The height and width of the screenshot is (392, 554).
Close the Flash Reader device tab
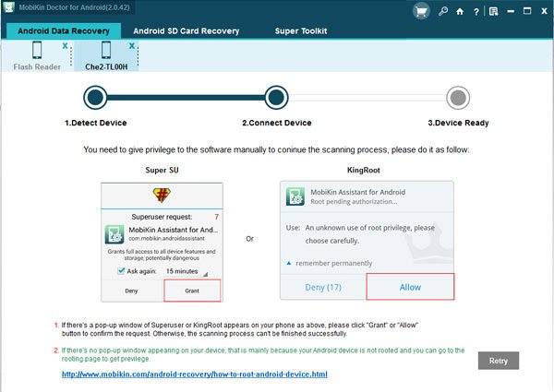65,45
